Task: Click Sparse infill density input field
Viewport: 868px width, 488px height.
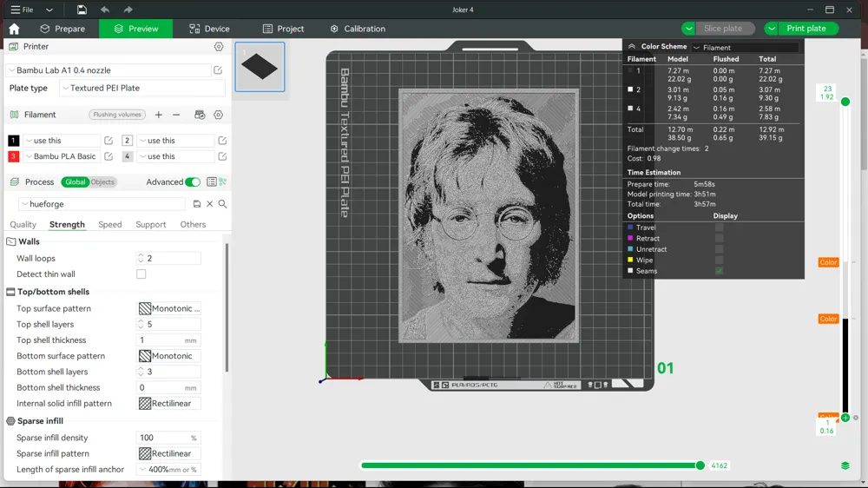Action: tap(169, 438)
